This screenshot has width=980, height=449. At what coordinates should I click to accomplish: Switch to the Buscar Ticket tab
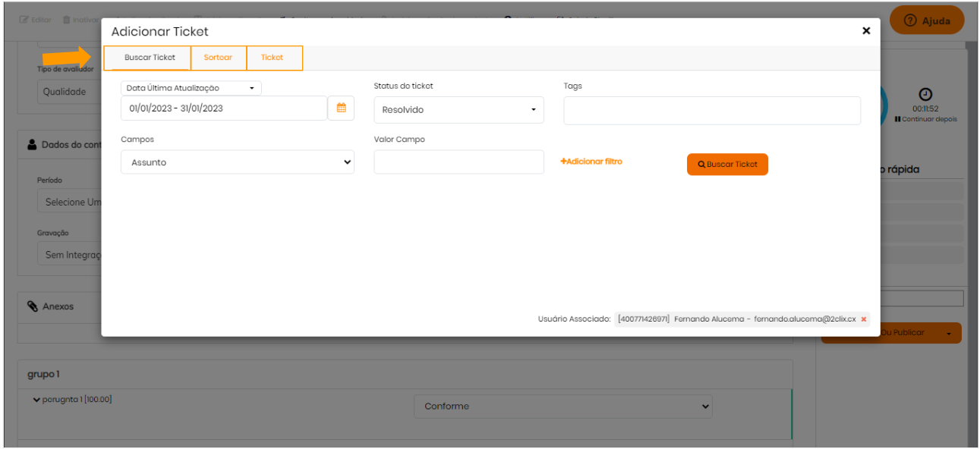click(150, 58)
